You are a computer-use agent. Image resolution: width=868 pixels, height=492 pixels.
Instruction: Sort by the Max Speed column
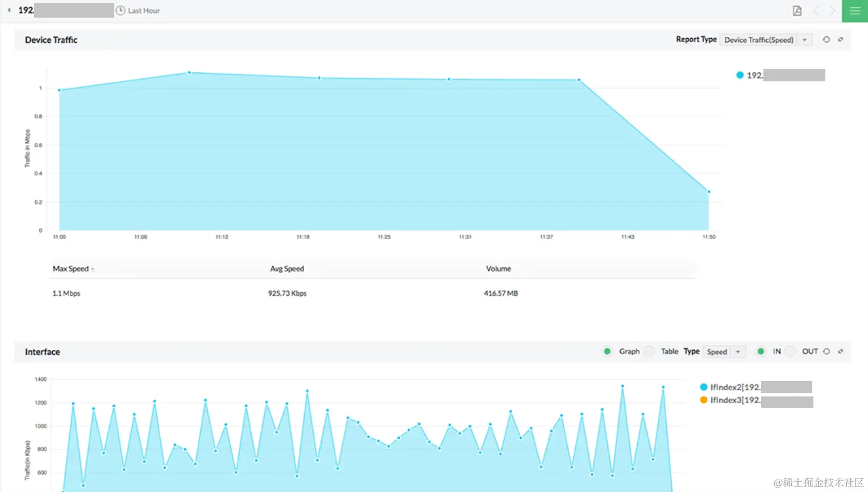click(x=72, y=268)
